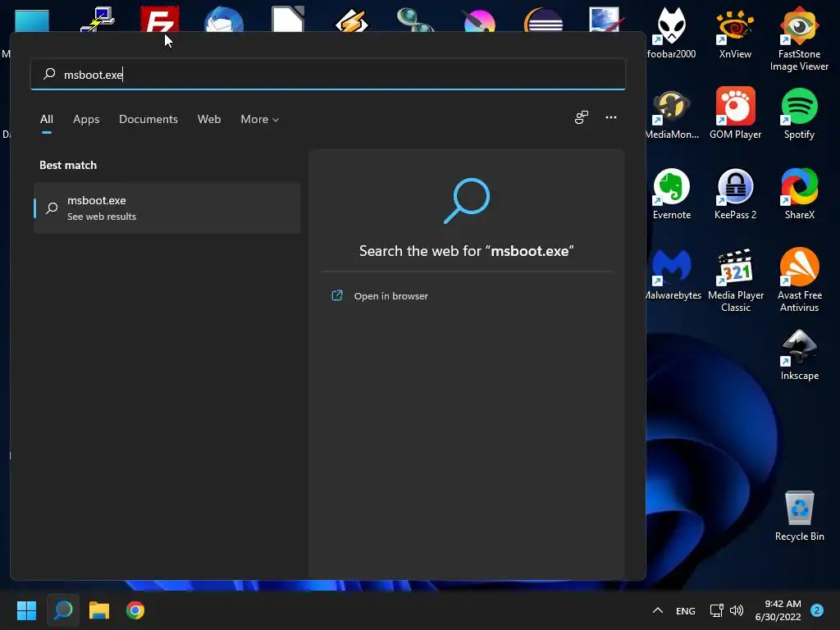The width and height of the screenshot is (840, 630).
Task: Open FastStone Image Viewer shortcut
Action: [x=799, y=39]
